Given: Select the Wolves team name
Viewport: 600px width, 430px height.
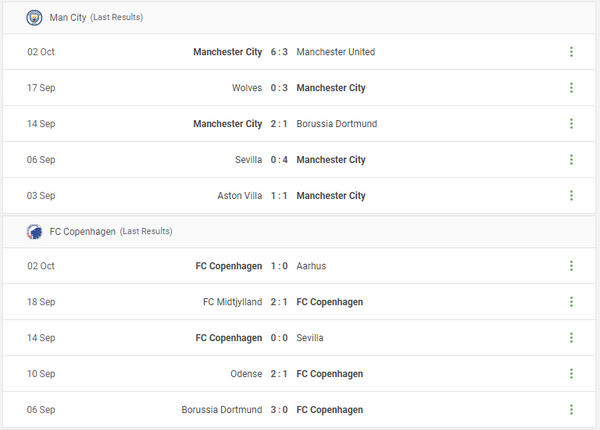Looking at the screenshot, I should tap(247, 88).
